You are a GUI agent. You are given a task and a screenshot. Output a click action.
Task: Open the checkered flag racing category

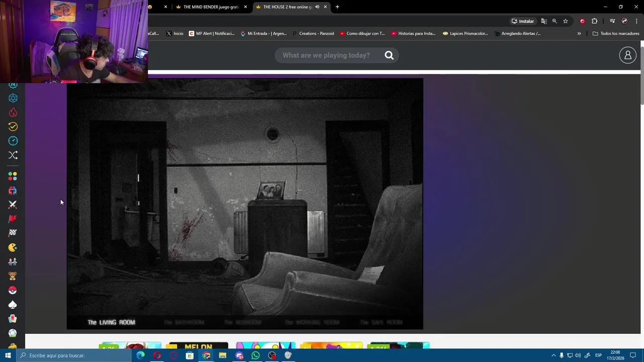point(13,233)
